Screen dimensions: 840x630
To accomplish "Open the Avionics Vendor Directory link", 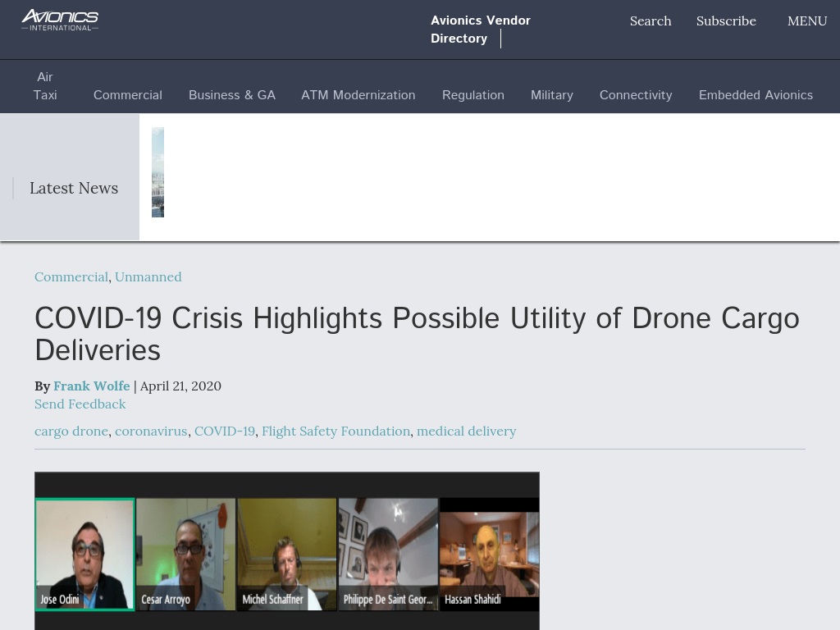I will [481, 30].
